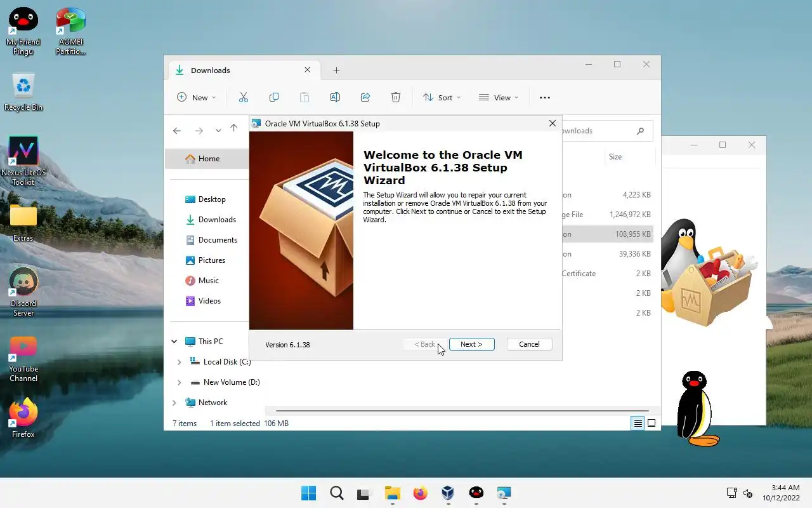The width and height of the screenshot is (812, 508).
Task: Select the file sized 39,336 KB
Action: 606,254
